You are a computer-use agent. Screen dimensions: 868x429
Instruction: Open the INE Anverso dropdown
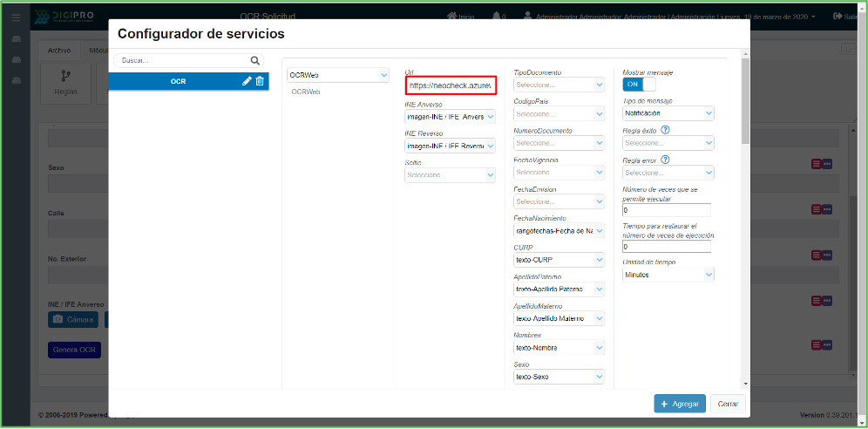coord(450,117)
